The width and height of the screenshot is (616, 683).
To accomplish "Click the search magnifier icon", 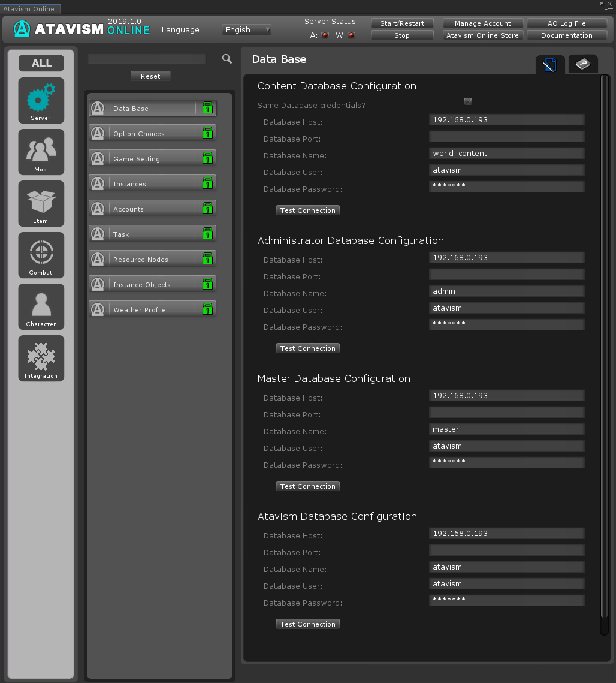I will tap(227, 59).
